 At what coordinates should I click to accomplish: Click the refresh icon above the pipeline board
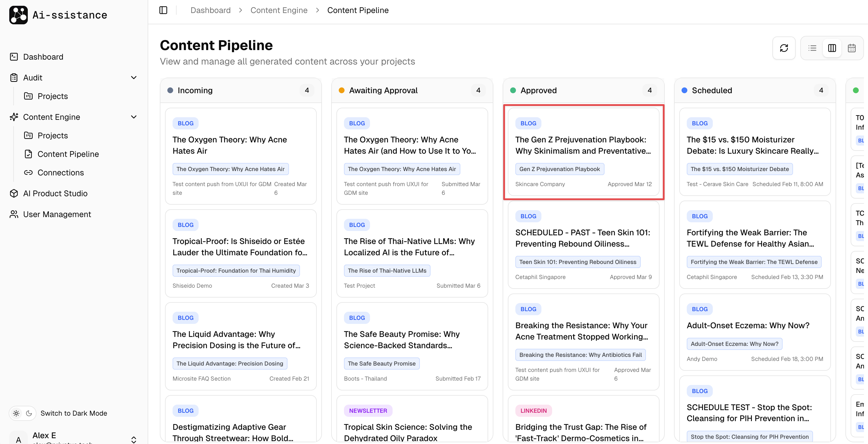click(x=784, y=48)
